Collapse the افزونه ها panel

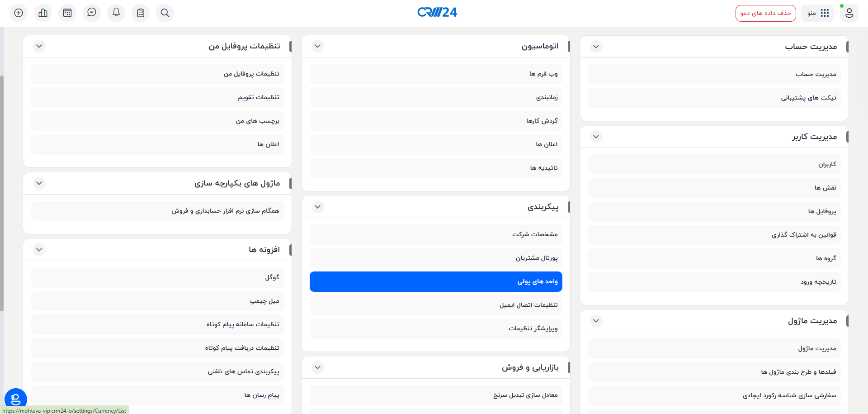39,249
